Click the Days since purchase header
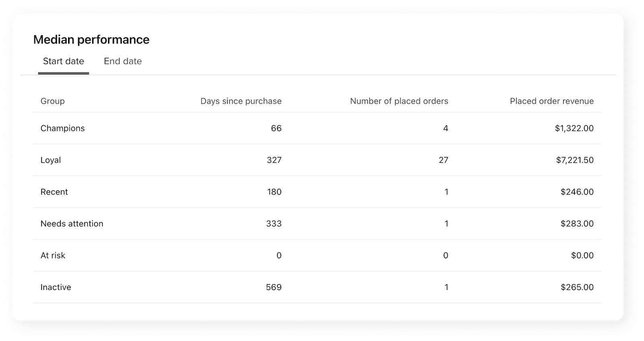 point(241,101)
